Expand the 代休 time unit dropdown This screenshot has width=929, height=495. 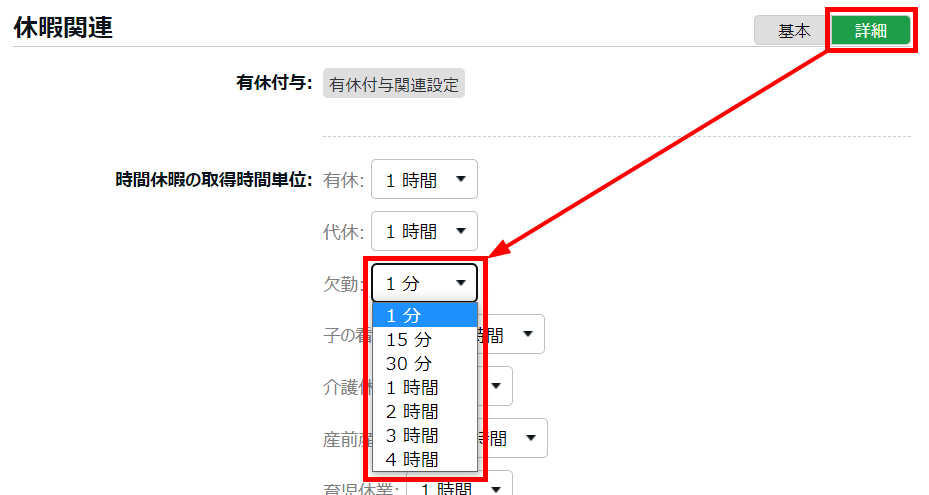click(x=424, y=231)
